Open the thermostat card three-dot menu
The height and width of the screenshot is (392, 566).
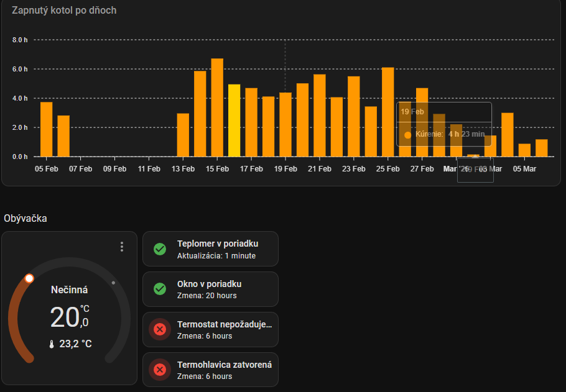click(x=122, y=247)
